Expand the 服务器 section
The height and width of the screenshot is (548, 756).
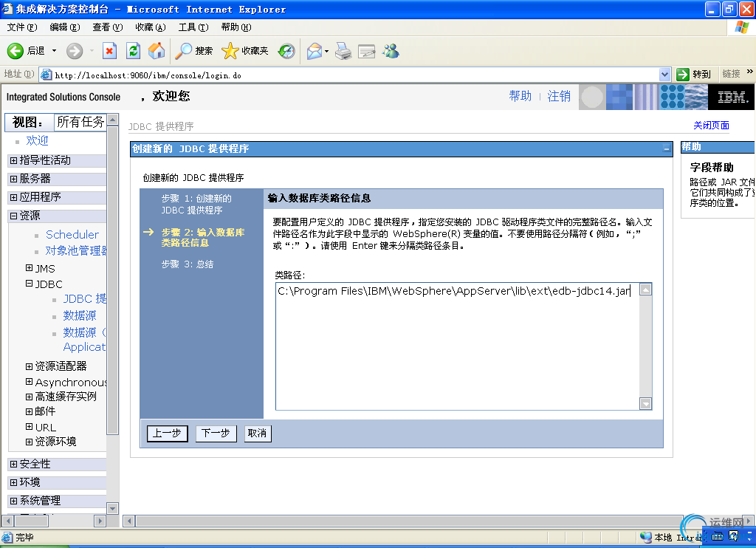(x=13, y=179)
